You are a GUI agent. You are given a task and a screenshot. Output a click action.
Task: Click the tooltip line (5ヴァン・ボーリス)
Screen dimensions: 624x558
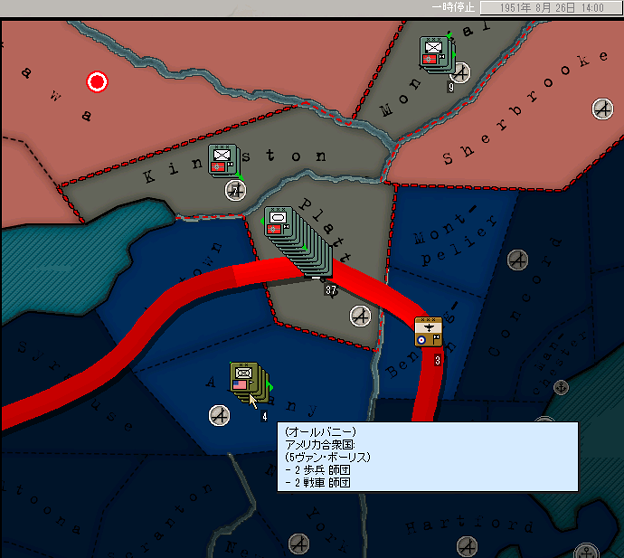(x=328, y=457)
